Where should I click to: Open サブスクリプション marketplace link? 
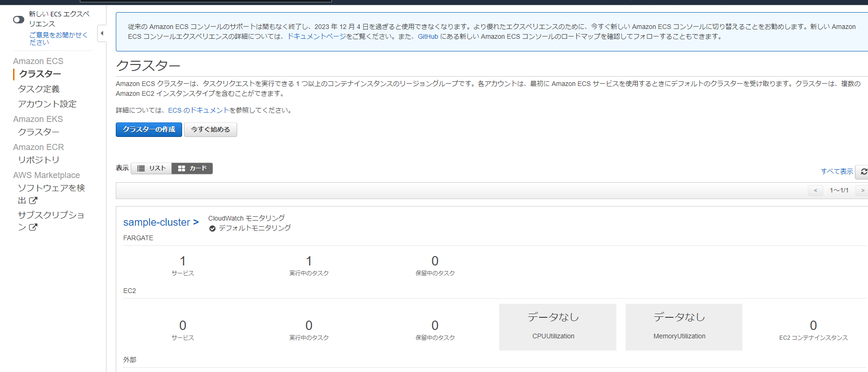(x=51, y=221)
